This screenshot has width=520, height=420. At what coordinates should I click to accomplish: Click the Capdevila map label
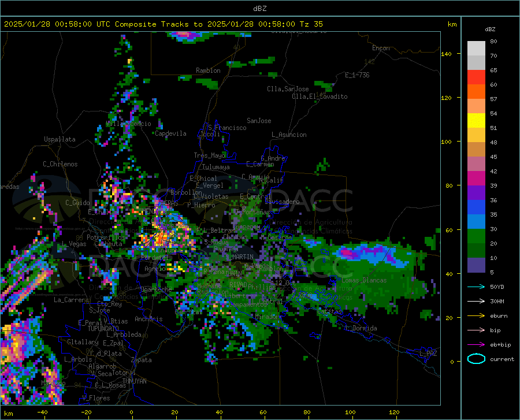(x=170, y=133)
